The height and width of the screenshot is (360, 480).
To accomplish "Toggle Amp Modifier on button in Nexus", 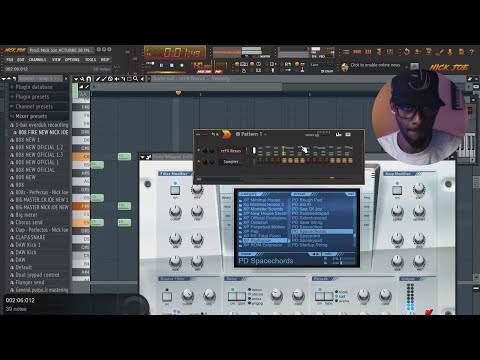I will (x=397, y=190).
